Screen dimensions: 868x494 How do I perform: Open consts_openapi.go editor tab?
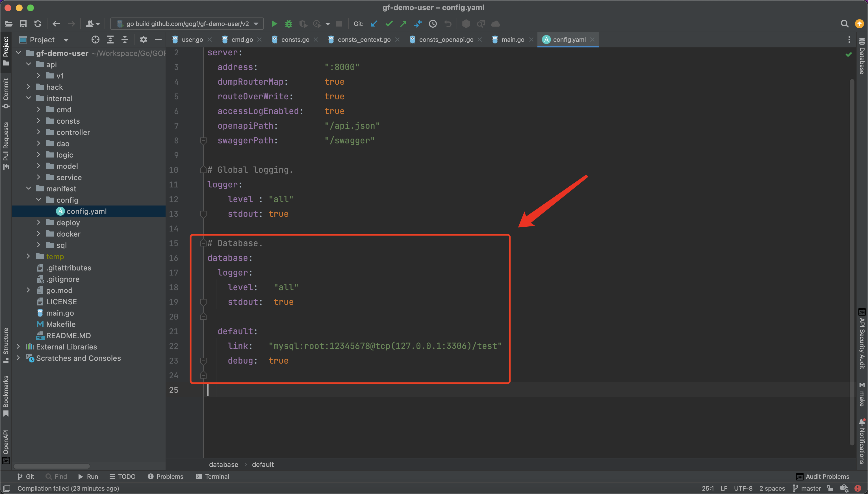point(446,40)
